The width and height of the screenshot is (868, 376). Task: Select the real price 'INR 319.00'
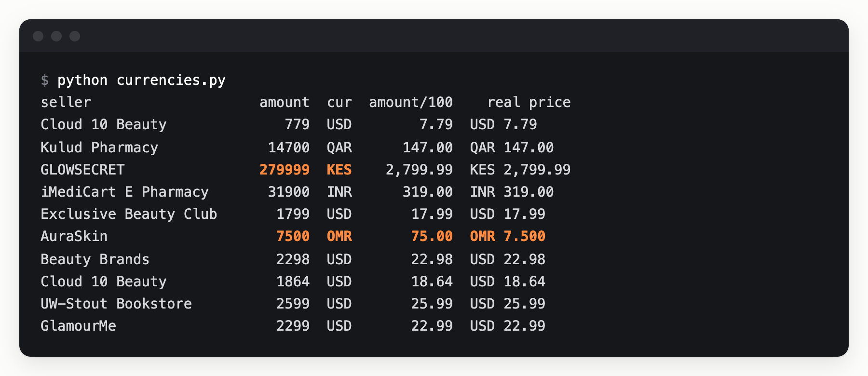512,192
